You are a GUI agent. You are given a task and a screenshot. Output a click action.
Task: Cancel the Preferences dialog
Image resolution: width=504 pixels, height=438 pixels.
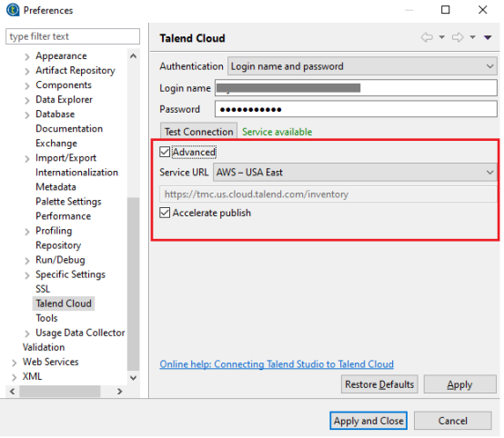(x=452, y=421)
